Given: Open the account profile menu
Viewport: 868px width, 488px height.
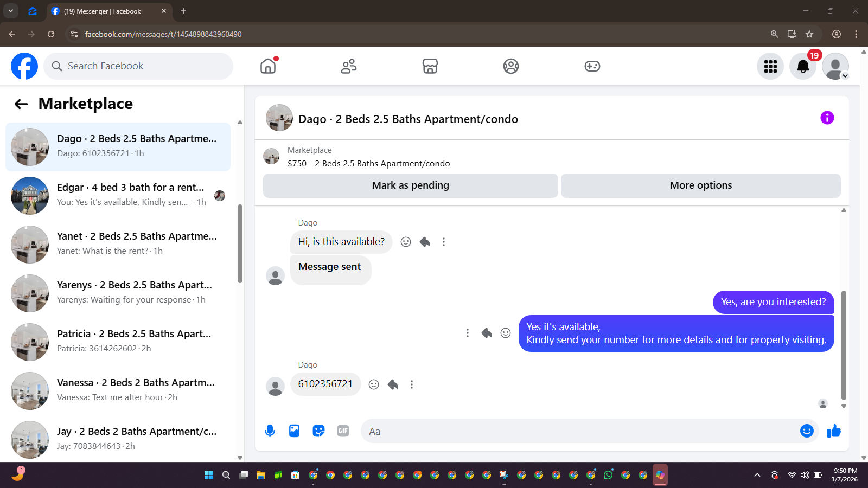Looking at the screenshot, I should (x=835, y=66).
